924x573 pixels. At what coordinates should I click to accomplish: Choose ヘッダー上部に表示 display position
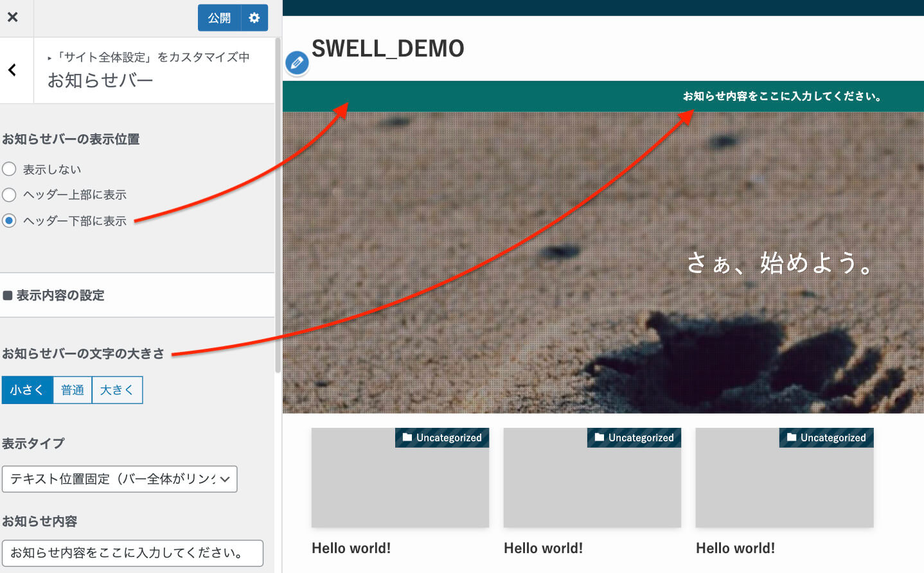pos(10,195)
